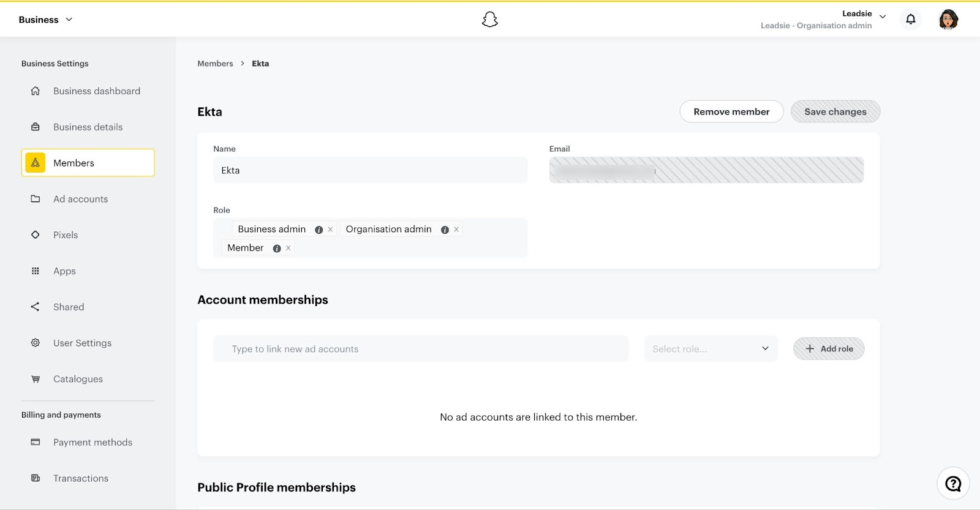Click the Apps grid icon
Viewport: 980px width, 510px height.
coord(36,271)
